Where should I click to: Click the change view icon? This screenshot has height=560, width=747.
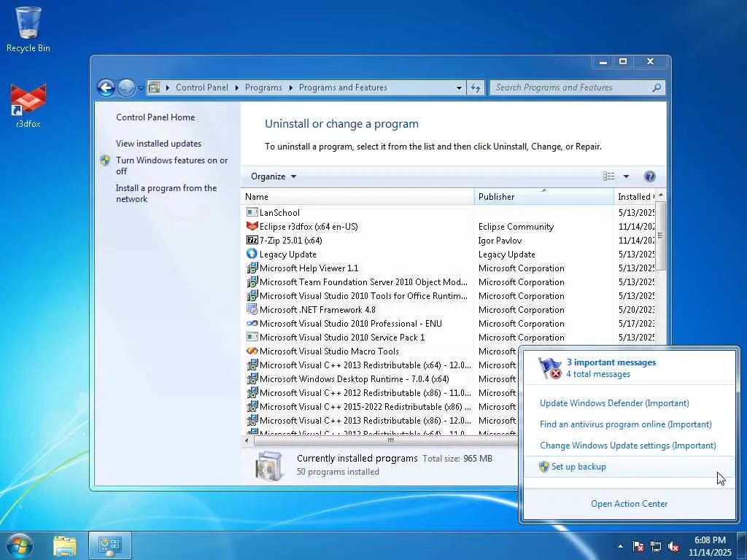(609, 176)
